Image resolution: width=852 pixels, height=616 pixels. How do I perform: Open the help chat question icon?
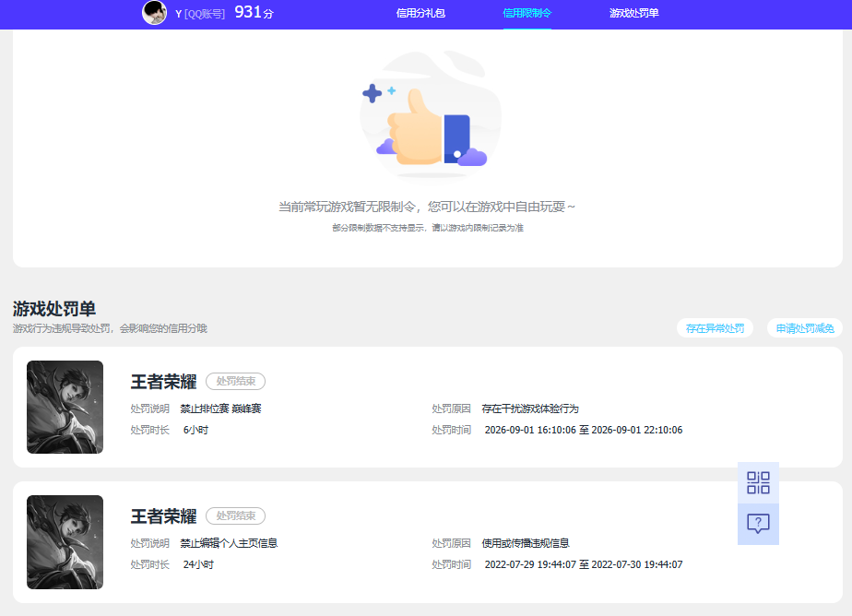pyautogui.click(x=758, y=524)
